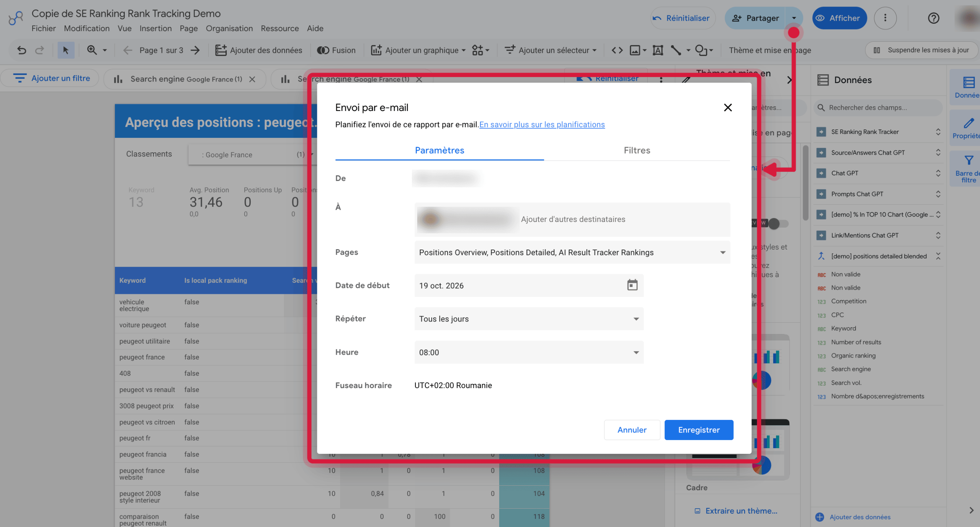980x527 pixels.
Task: Click Extraire un thème link
Action: pyautogui.click(x=736, y=511)
